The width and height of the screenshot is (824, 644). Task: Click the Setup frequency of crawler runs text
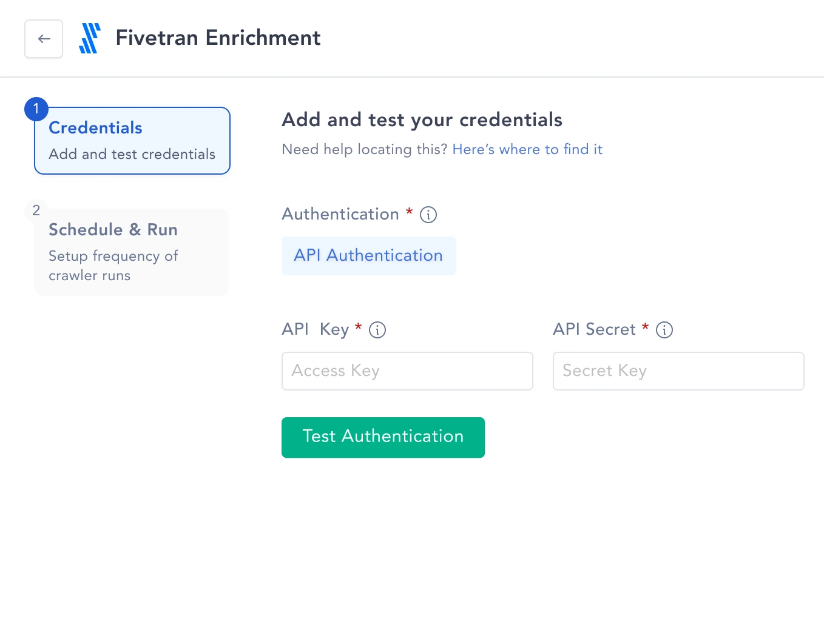tap(113, 266)
